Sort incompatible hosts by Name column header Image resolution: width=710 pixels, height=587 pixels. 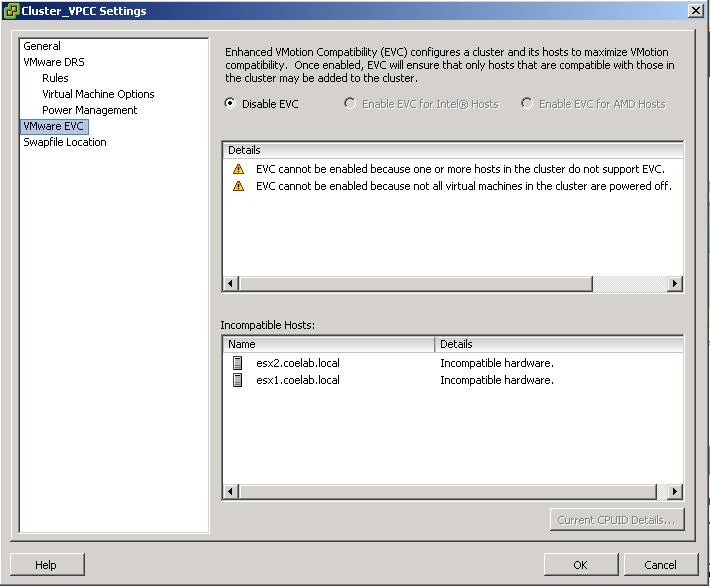click(x=328, y=344)
